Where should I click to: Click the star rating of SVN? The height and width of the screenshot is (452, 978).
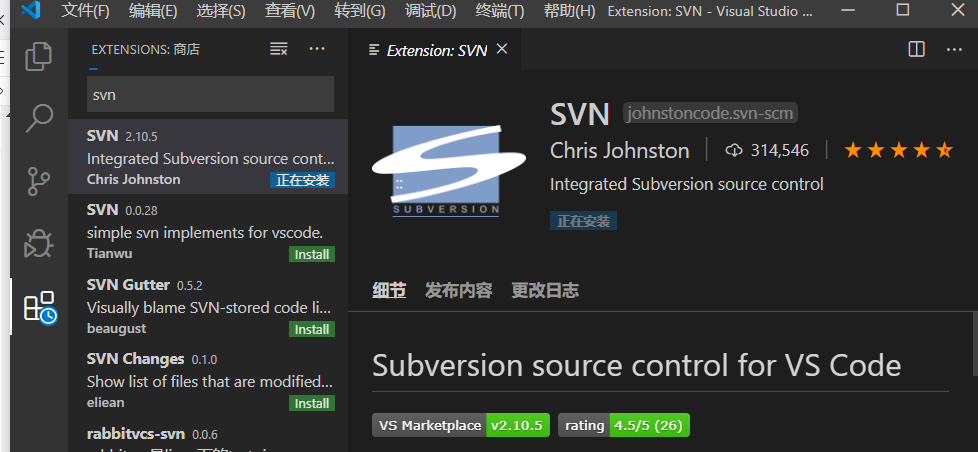[898, 150]
